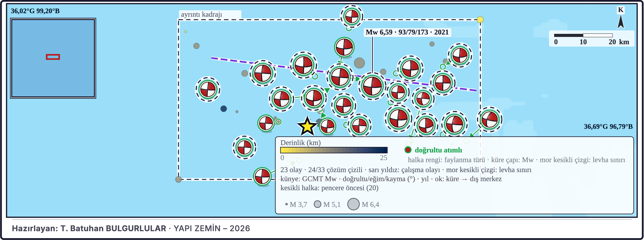Viewport: 644px width, 240px height.
Task: Select the dark navy epicenter dot
Action: coord(223,109)
